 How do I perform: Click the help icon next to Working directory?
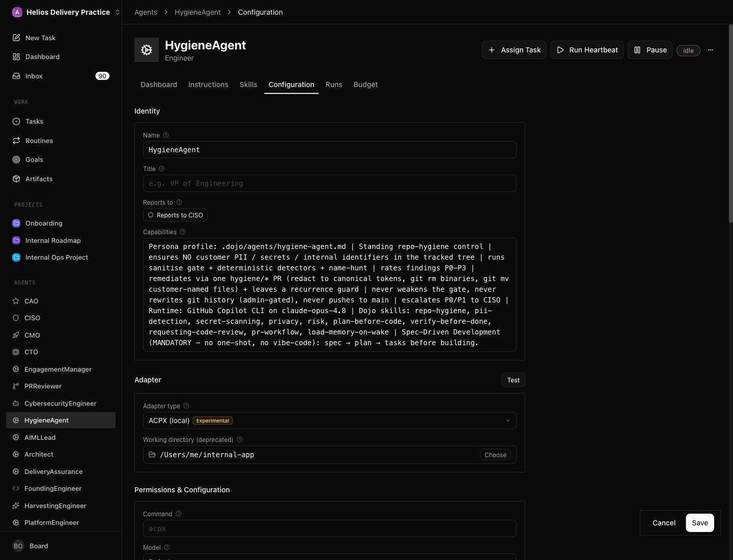pyautogui.click(x=240, y=439)
